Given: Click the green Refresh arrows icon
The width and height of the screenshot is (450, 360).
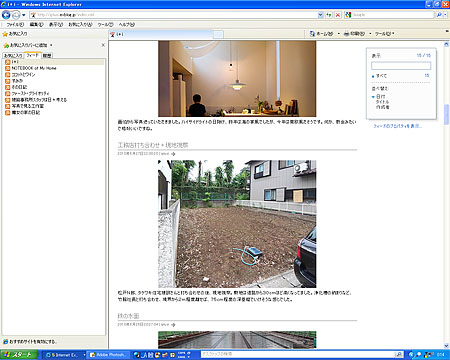Looking at the screenshot, I should [x=329, y=15].
